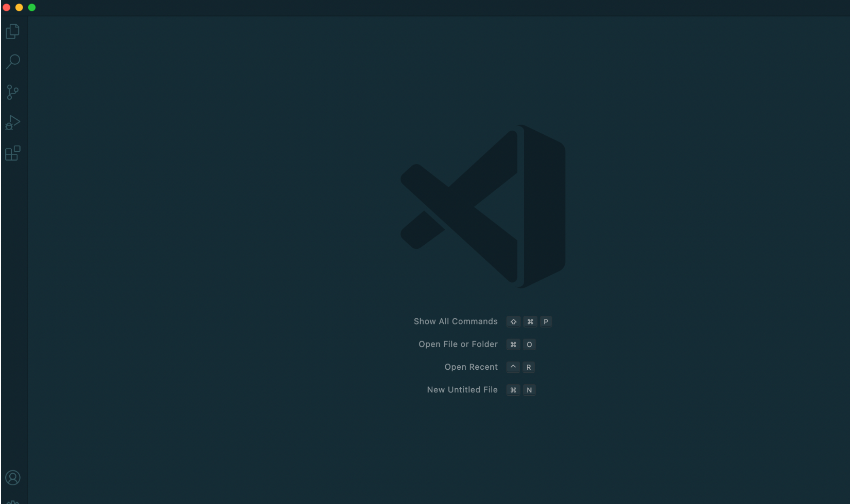Click the Open File or Folder label
This screenshot has height=504, width=851.
pyautogui.click(x=458, y=344)
